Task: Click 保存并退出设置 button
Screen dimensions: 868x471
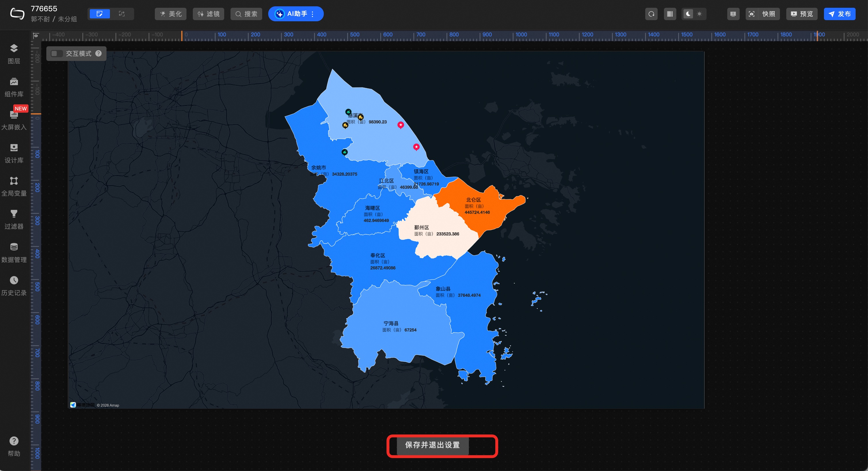Action: [432, 445]
